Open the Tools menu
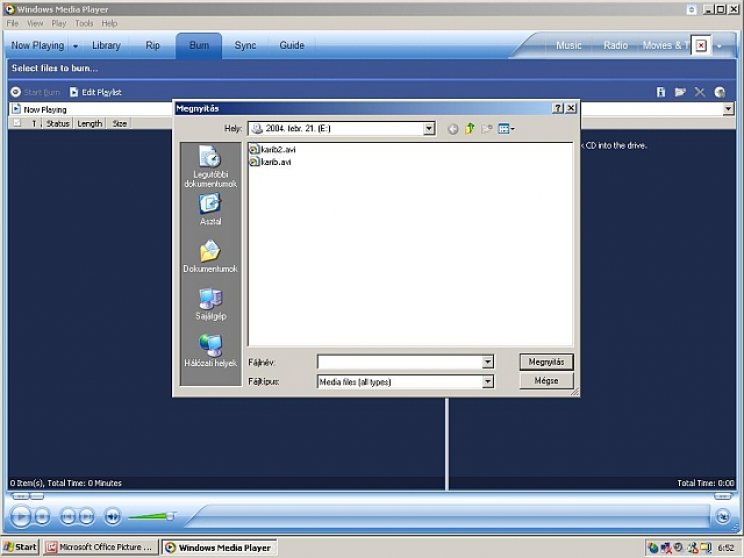 tap(84, 23)
